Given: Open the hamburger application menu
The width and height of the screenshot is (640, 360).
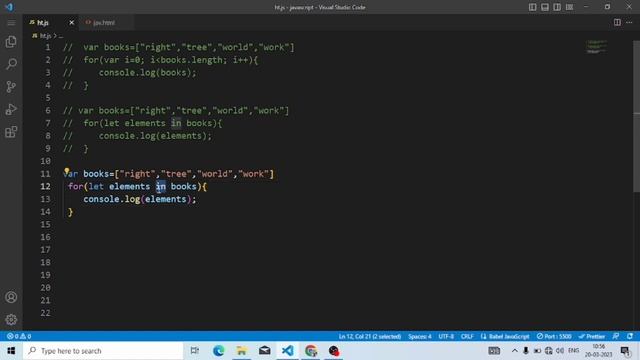Looking at the screenshot, I should pos(11,22).
